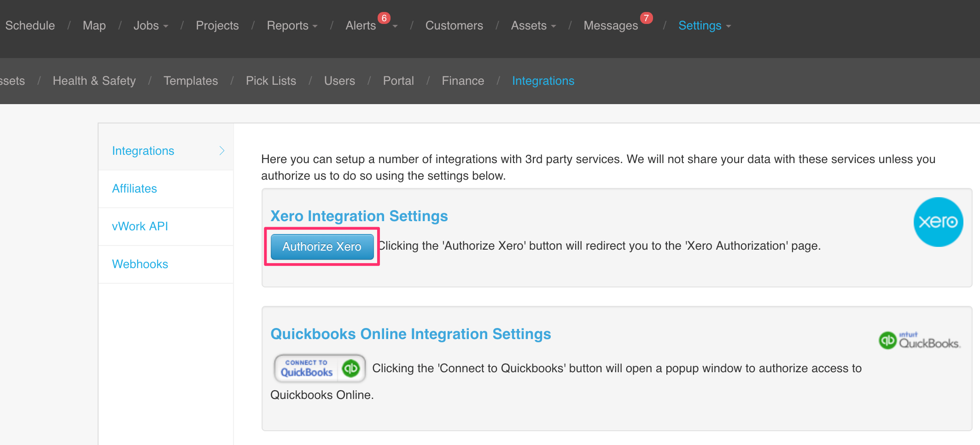Open vWork API in the sidebar
This screenshot has width=980, height=445.
(166, 227)
